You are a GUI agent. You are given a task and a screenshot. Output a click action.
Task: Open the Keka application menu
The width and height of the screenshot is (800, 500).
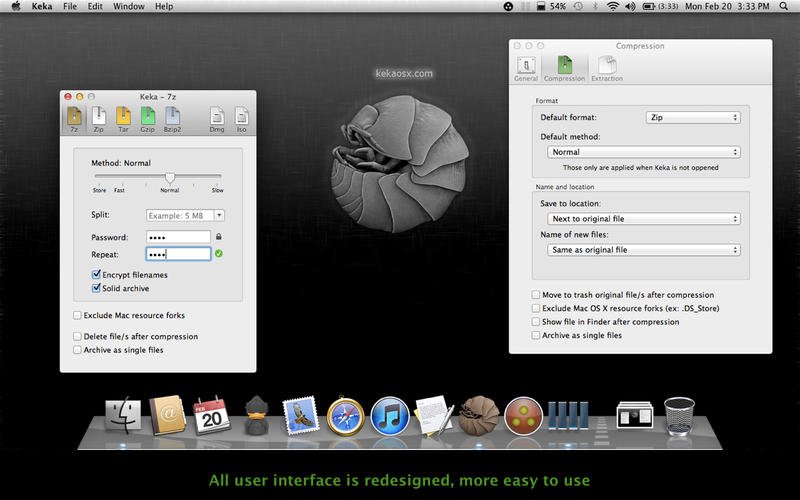pyautogui.click(x=42, y=6)
